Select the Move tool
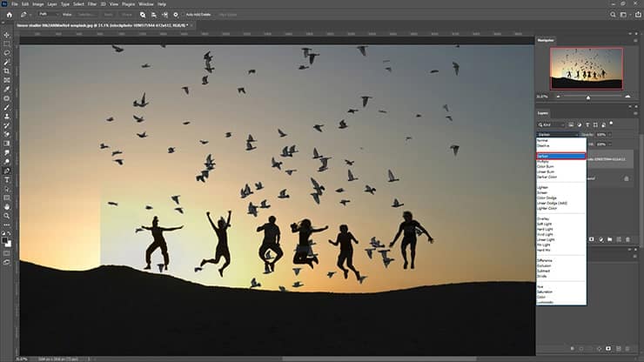This screenshot has width=644, height=362. click(7, 34)
